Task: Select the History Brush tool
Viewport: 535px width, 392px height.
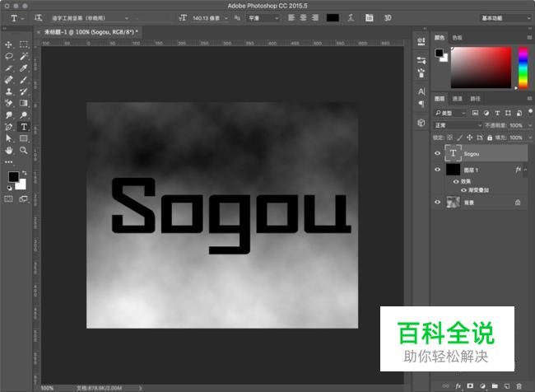Action: pos(24,91)
